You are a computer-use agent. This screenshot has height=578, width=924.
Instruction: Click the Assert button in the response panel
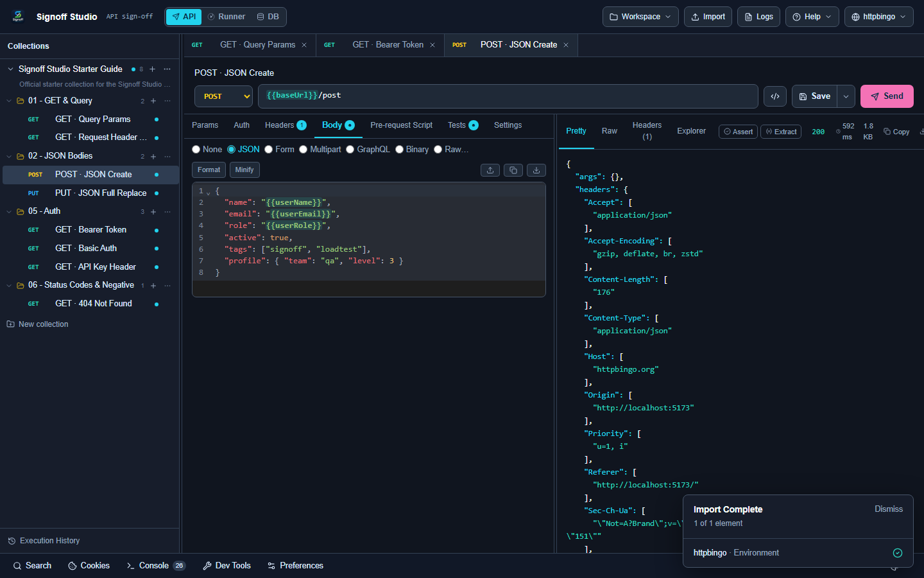739,132
